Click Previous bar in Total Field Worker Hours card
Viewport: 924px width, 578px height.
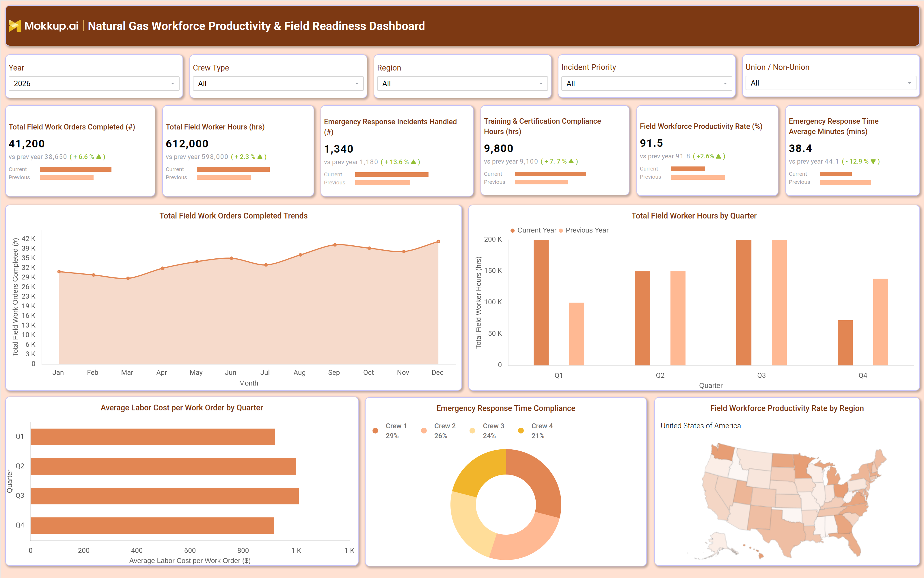point(224,177)
